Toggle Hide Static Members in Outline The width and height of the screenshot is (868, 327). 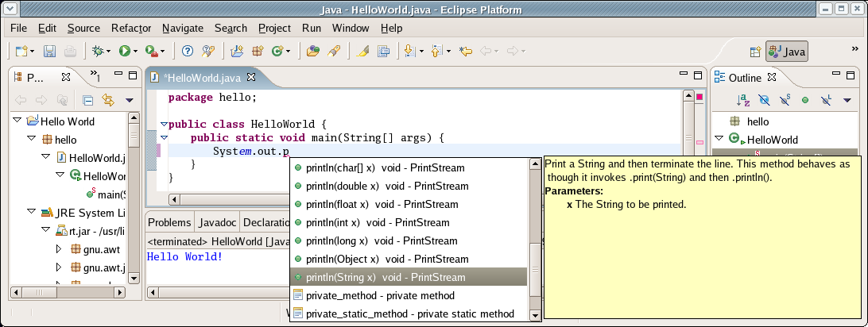[785, 100]
